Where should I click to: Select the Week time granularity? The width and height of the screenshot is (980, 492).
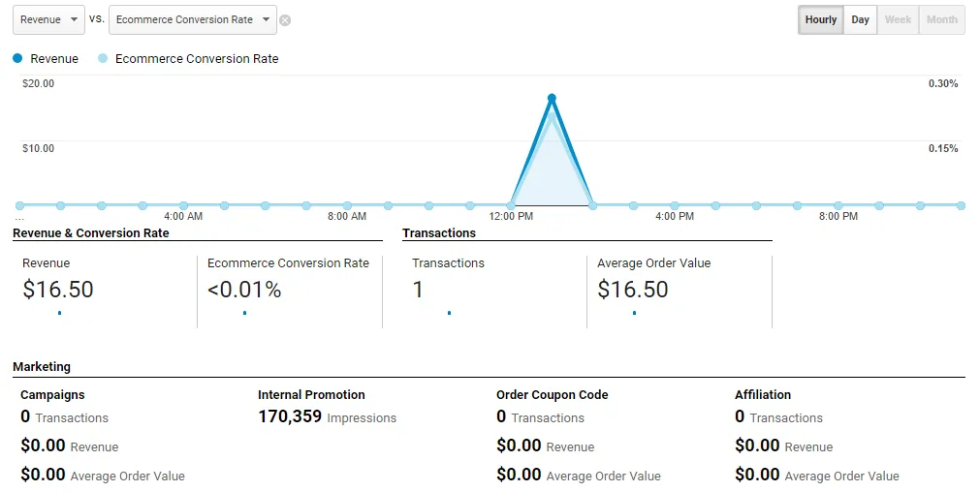[898, 19]
